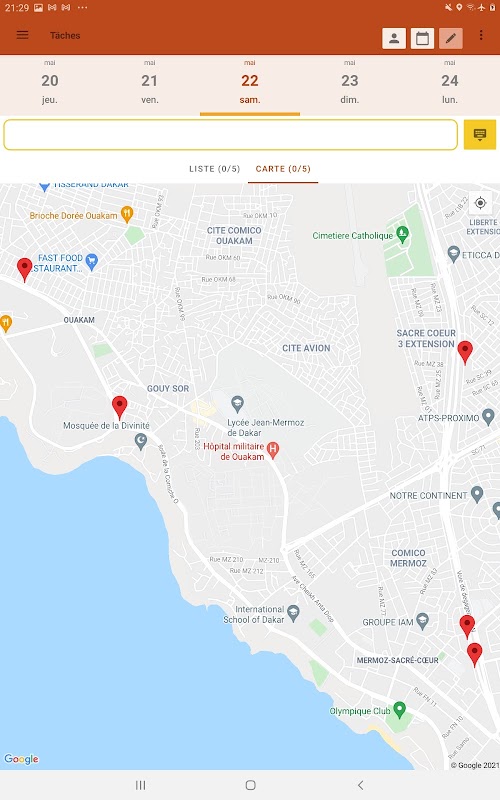Go to Sunday May 23
Image resolution: width=500 pixels, height=800 pixels.
click(349, 82)
